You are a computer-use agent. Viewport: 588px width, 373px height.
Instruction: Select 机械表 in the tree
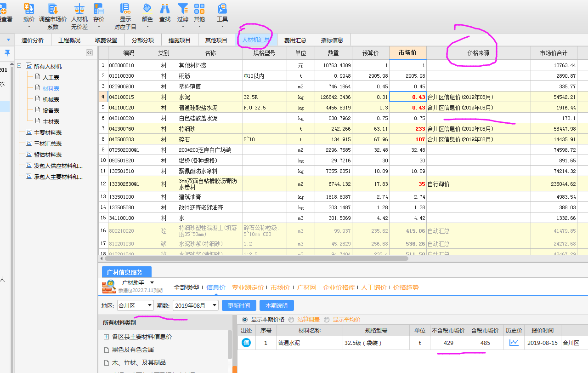pos(51,99)
